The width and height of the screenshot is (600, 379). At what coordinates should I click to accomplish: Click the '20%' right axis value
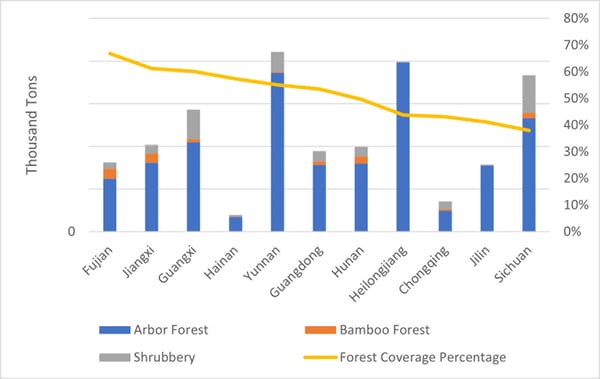coord(576,178)
